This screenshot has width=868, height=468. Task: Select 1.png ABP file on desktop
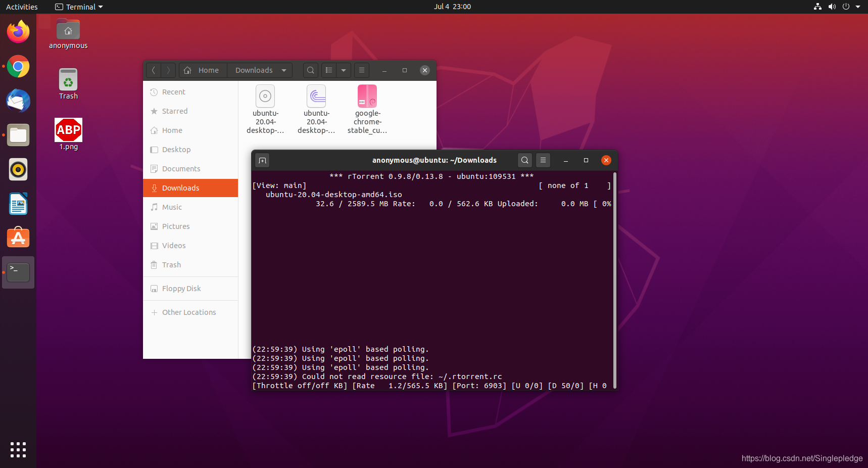pyautogui.click(x=68, y=134)
